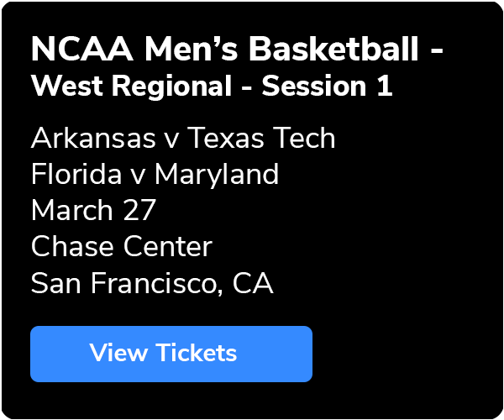Click the word Tickets on the blue button

(197, 353)
